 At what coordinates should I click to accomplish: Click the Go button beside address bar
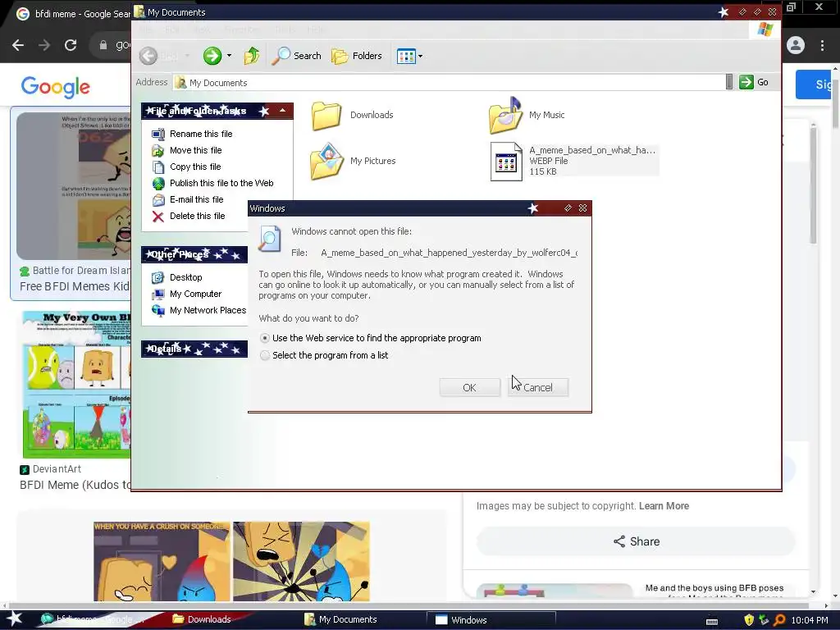[x=754, y=82]
